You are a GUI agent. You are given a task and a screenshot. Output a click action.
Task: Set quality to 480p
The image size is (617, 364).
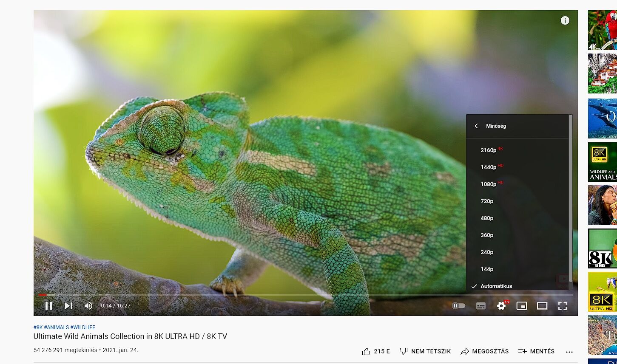click(517, 218)
